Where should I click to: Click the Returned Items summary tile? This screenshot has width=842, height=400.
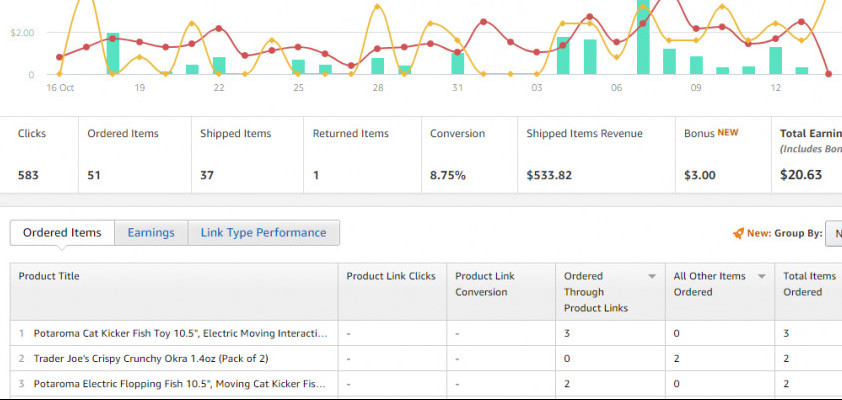pyautogui.click(x=358, y=155)
